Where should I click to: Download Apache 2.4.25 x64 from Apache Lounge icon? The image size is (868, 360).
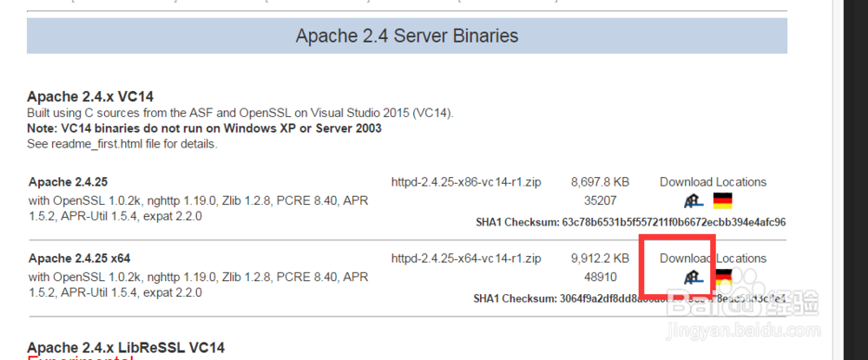click(693, 277)
